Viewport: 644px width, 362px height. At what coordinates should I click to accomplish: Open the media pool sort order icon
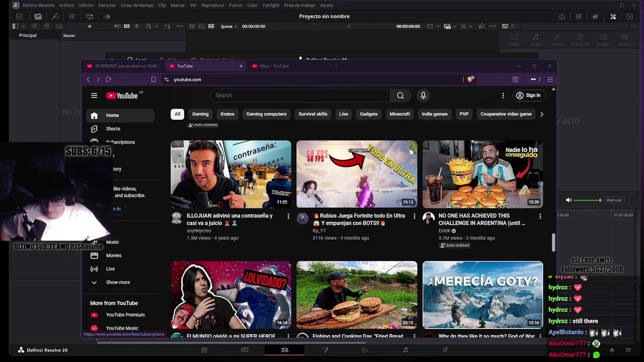point(167,26)
